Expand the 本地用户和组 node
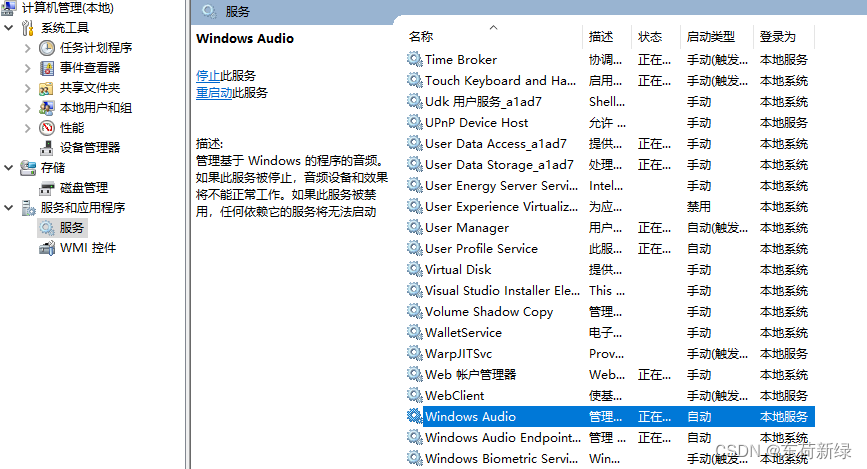 click(x=27, y=108)
